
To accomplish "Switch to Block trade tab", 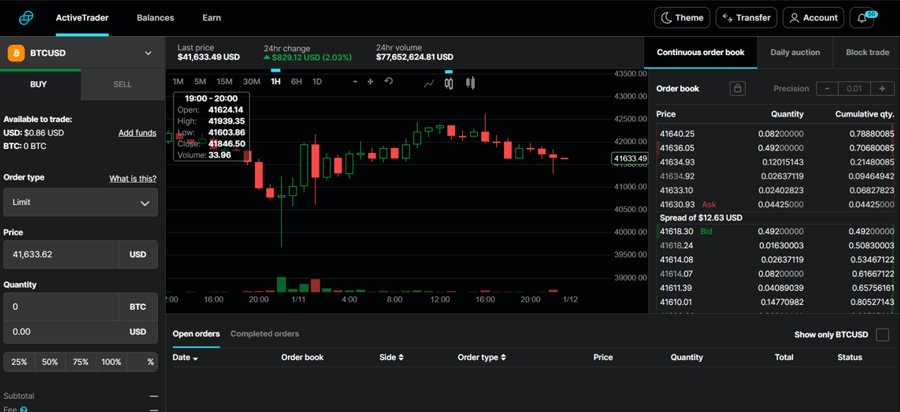I will click(x=867, y=52).
